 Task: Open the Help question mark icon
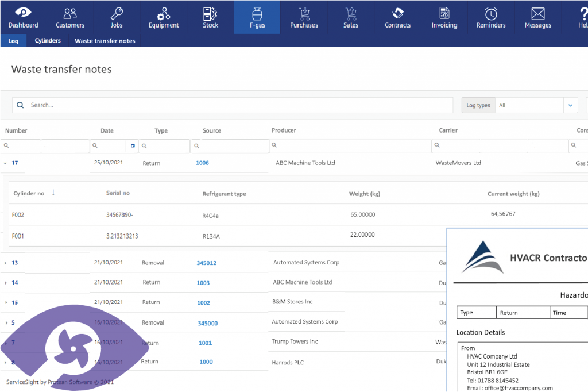tap(583, 14)
